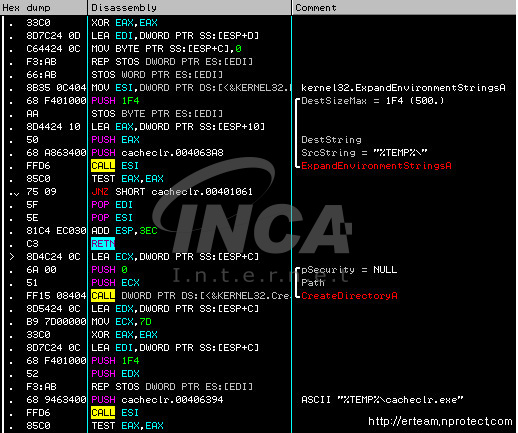Click the CALL ESI after PUSH cacheclr.004063A8
Image resolution: width=518 pixels, height=433 pixels.
(x=115, y=166)
